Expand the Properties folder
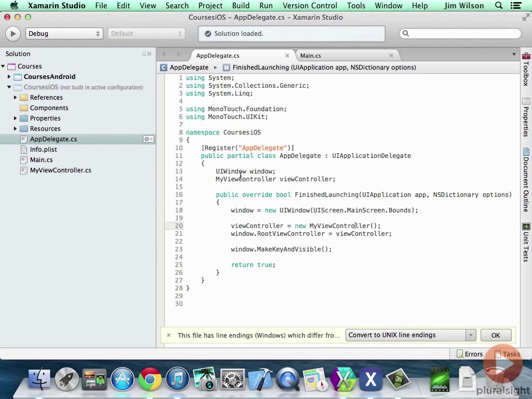Viewport: 532px width, 399px height. (x=15, y=118)
